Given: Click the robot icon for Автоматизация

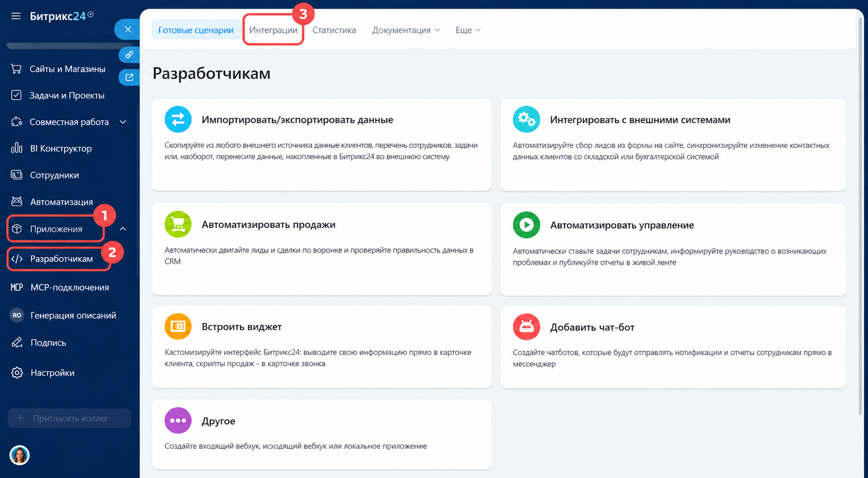Looking at the screenshot, I should pos(16,202).
